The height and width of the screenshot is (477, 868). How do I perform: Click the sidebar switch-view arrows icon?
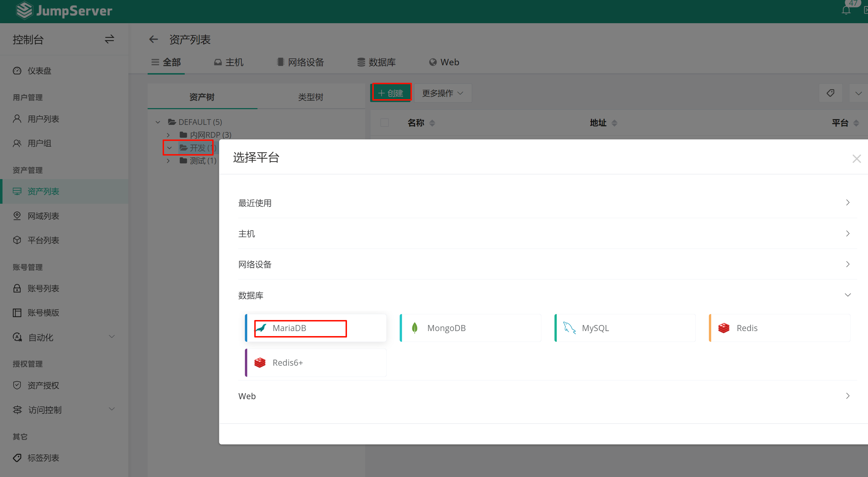[x=109, y=39]
